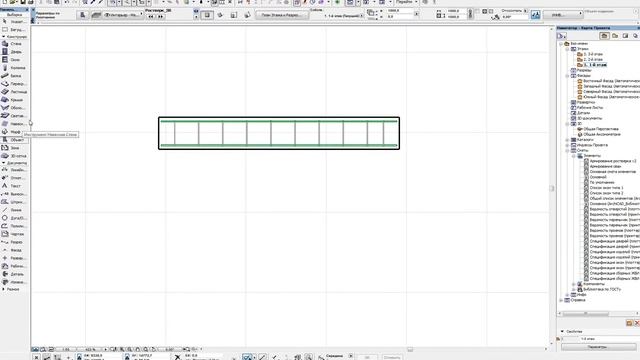Select the Door (Дверь) tool

click(14, 52)
